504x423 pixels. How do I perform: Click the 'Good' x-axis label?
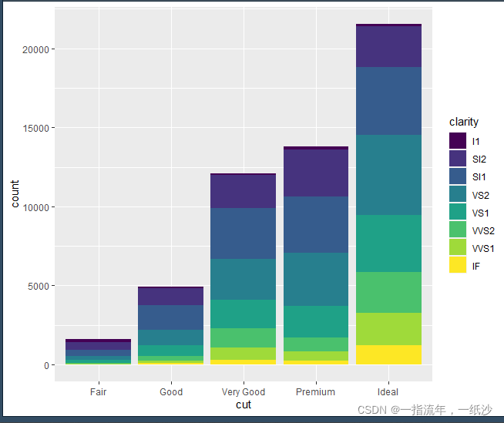click(x=171, y=392)
